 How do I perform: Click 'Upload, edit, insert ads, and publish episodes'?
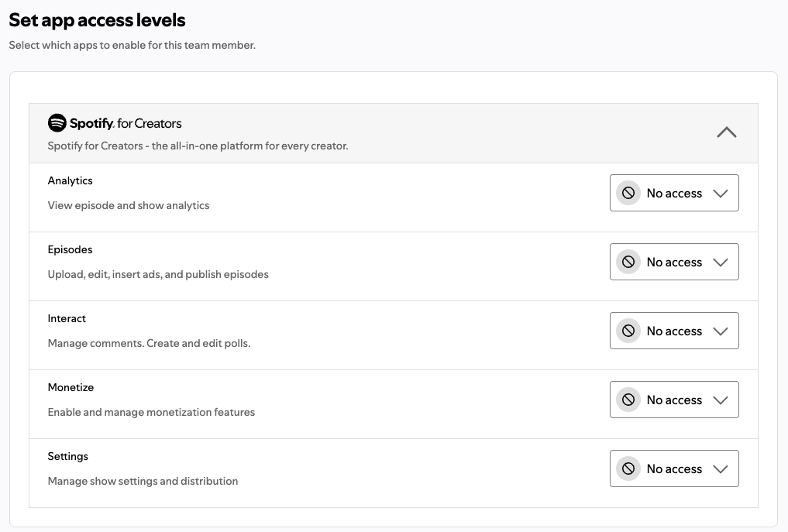point(158,274)
